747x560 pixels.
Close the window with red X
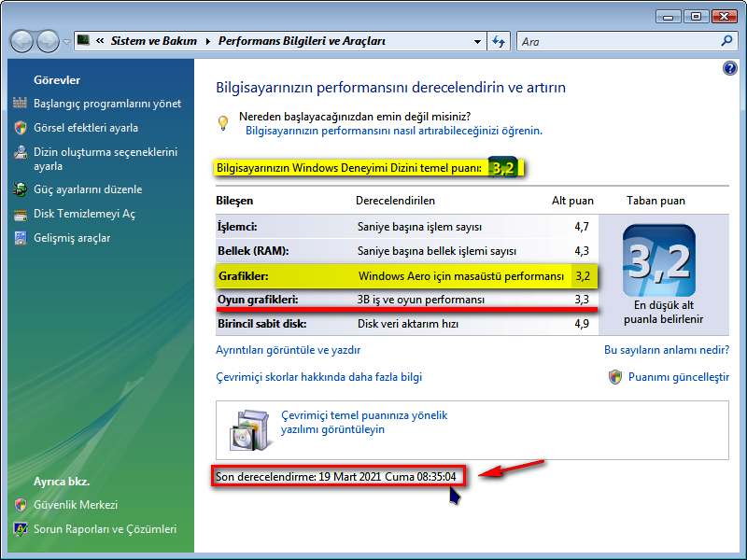725,17
